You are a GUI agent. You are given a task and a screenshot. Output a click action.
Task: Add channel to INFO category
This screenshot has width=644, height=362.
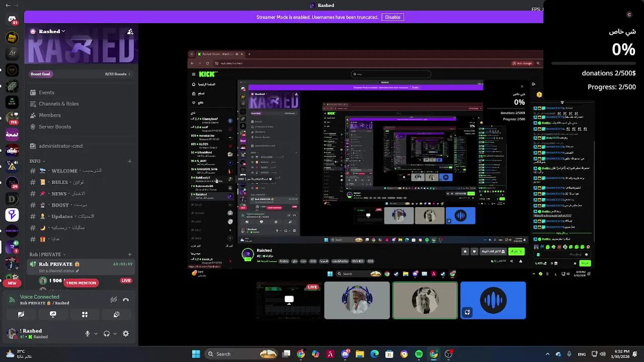point(130,161)
